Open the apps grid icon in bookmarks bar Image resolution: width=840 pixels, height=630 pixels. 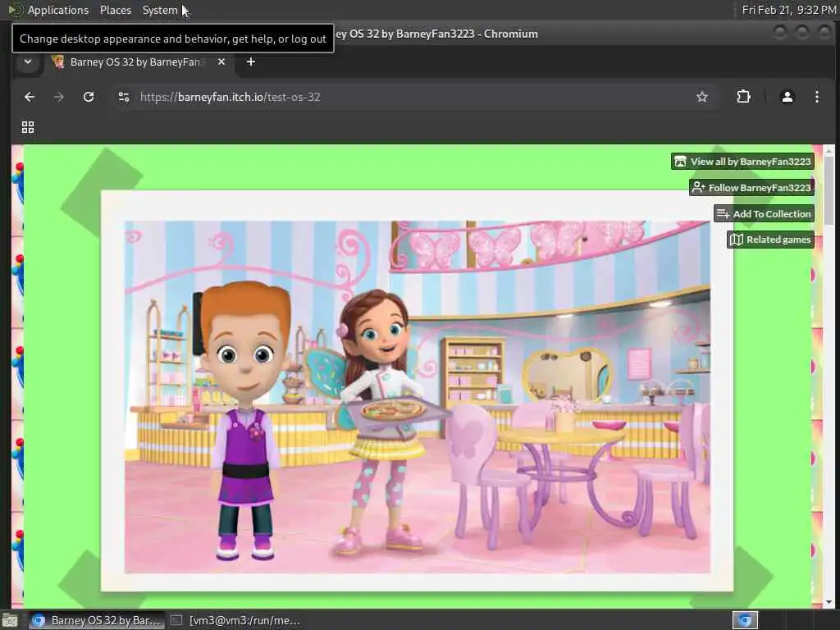(28, 127)
